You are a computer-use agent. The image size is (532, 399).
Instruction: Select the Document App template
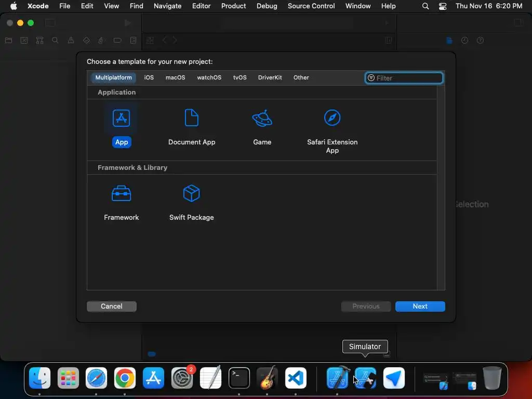[192, 127]
